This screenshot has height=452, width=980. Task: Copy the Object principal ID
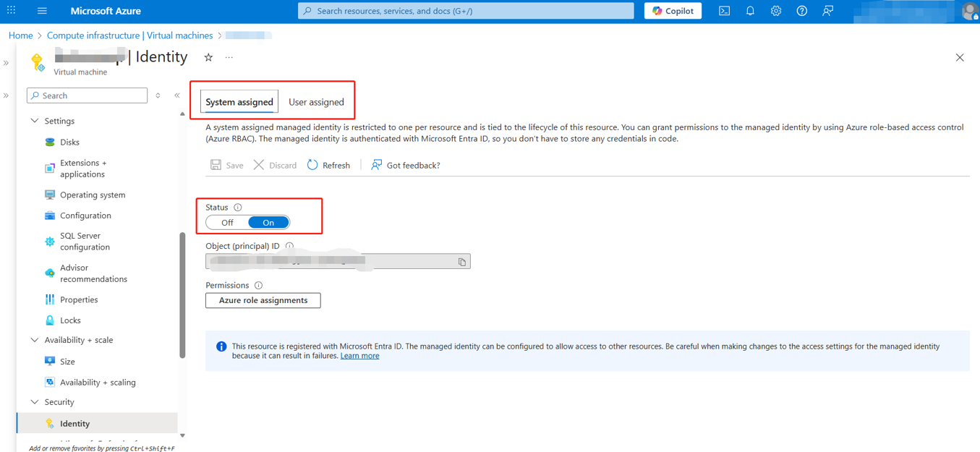pyautogui.click(x=462, y=262)
